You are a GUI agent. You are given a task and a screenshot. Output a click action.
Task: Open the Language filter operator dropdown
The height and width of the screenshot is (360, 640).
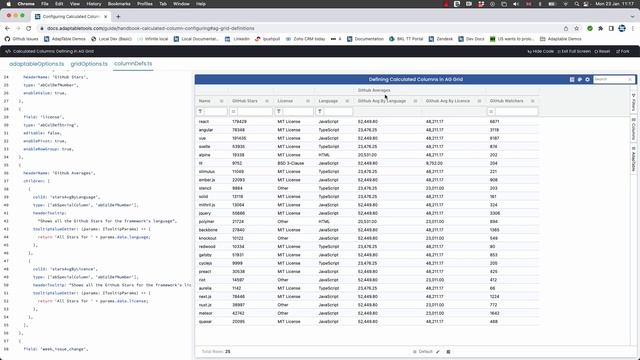click(x=320, y=111)
